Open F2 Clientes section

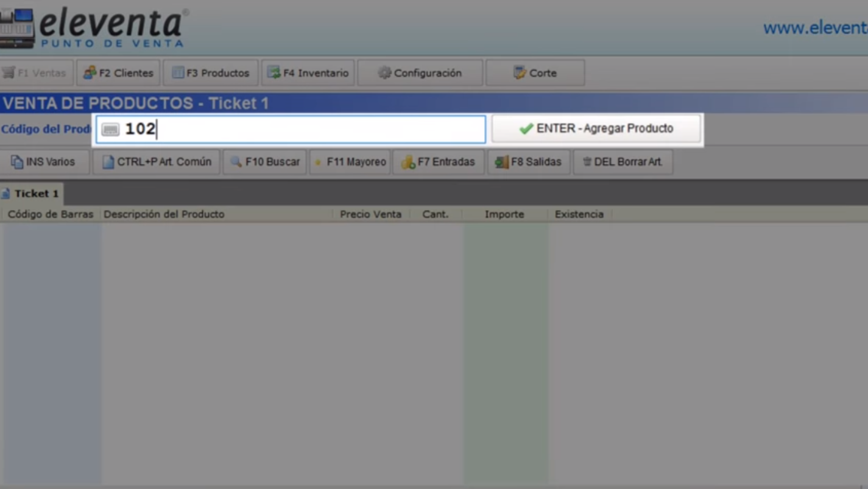pyautogui.click(x=119, y=73)
